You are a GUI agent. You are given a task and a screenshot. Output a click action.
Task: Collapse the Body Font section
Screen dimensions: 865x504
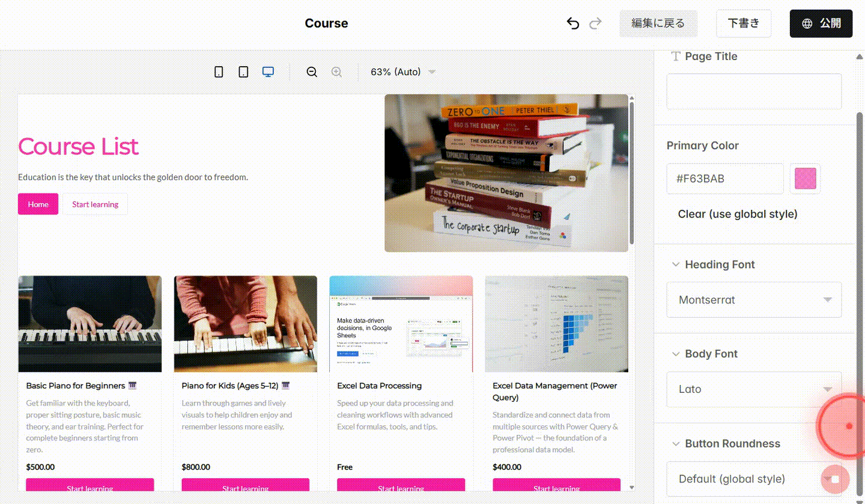[676, 354]
